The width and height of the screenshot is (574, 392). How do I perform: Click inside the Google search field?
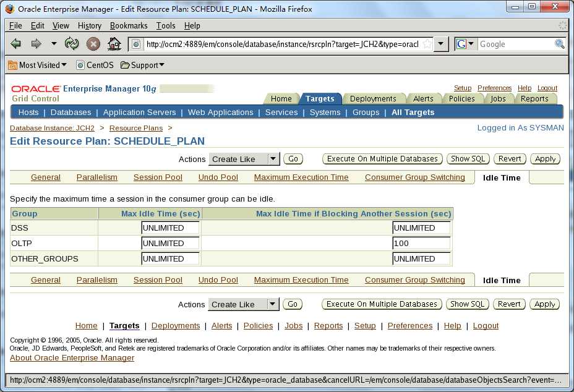516,45
